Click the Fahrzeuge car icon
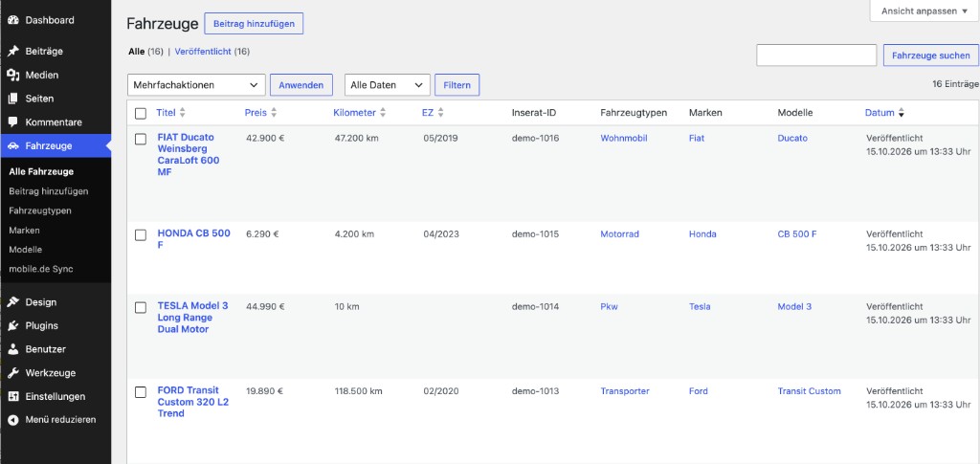Image resolution: width=980 pixels, height=464 pixels. point(13,146)
